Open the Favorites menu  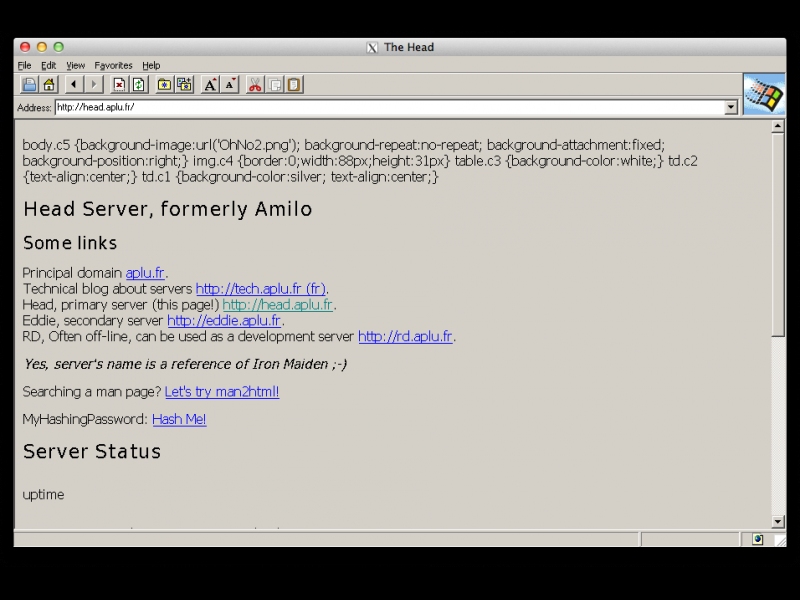113,65
